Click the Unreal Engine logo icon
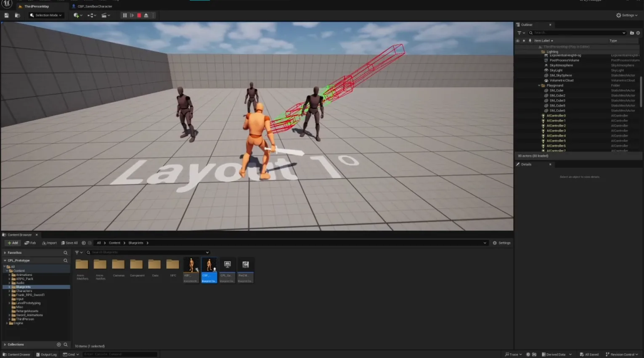644x358 pixels. 7,4
